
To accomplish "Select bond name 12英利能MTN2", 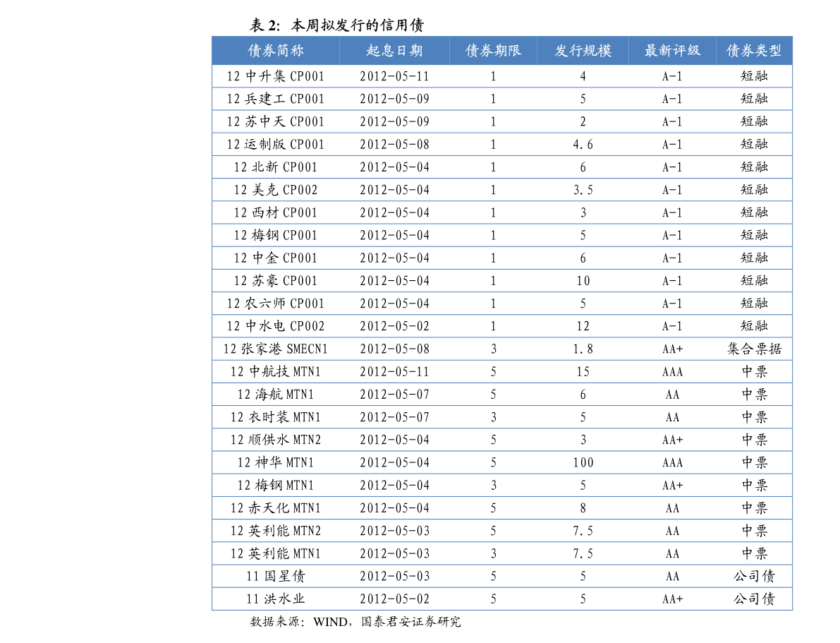I will pyautogui.click(x=276, y=531).
